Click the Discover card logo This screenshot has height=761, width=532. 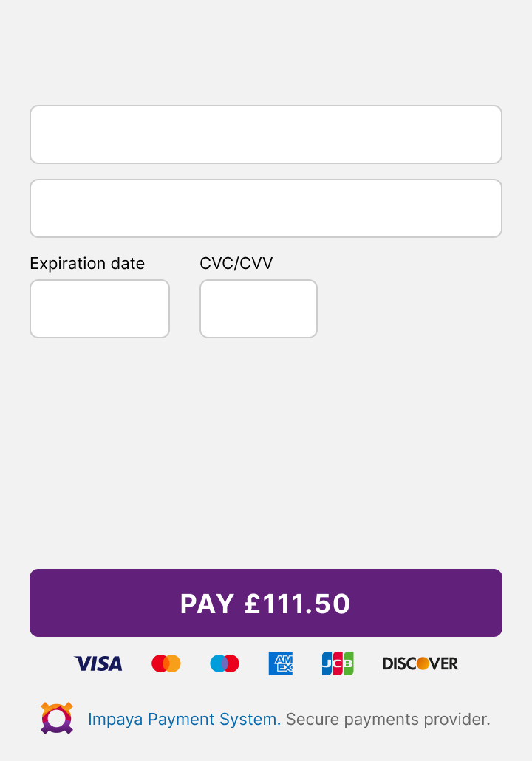[420, 663]
